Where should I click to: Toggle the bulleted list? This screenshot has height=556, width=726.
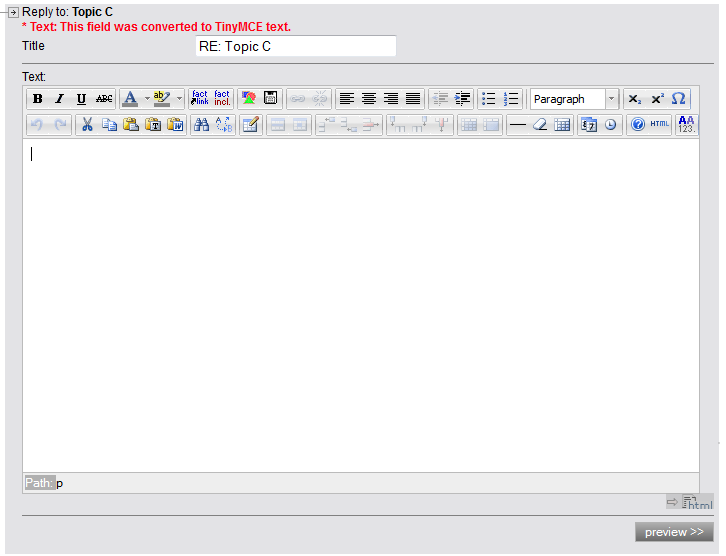click(488, 99)
